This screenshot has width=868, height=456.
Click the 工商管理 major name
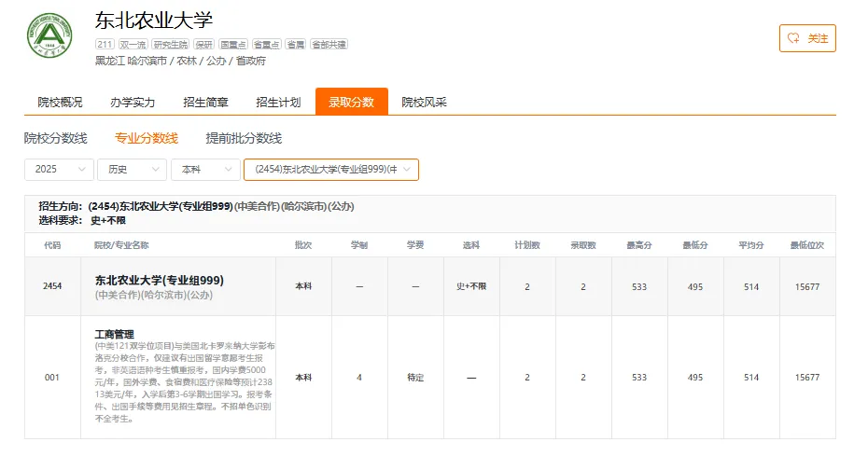[x=114, y=334]
